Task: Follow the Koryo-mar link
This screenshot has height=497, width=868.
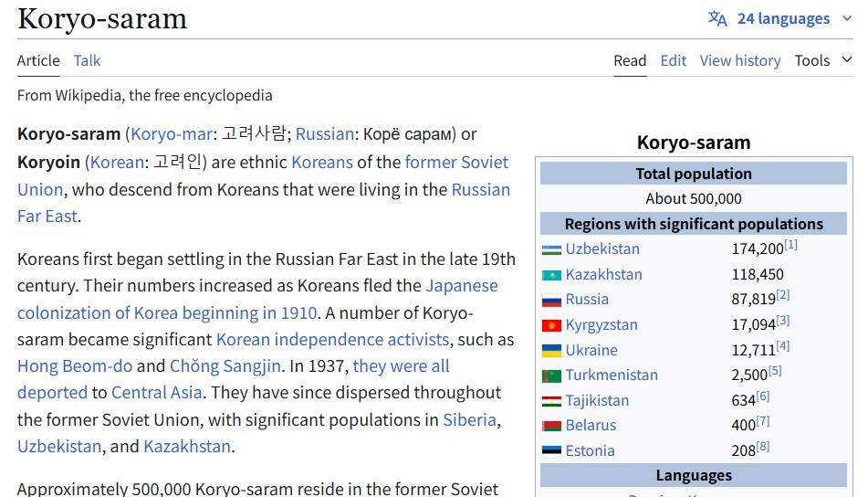Action: coord(172,134)
